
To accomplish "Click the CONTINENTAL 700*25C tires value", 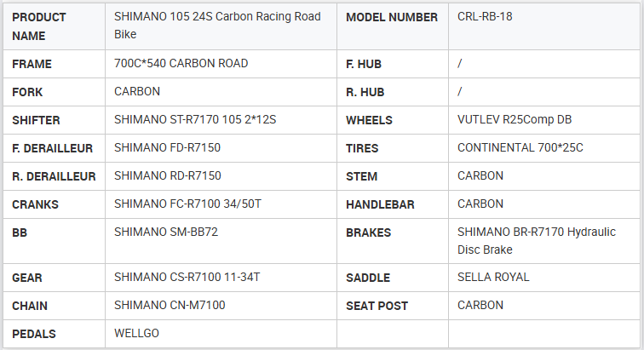I will click(x=520, y=148).
